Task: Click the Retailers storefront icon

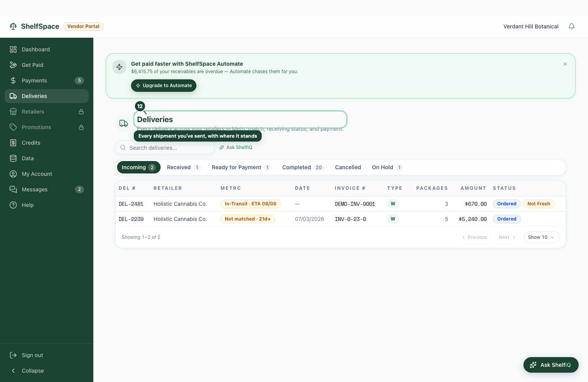Action: click(13, 112)
